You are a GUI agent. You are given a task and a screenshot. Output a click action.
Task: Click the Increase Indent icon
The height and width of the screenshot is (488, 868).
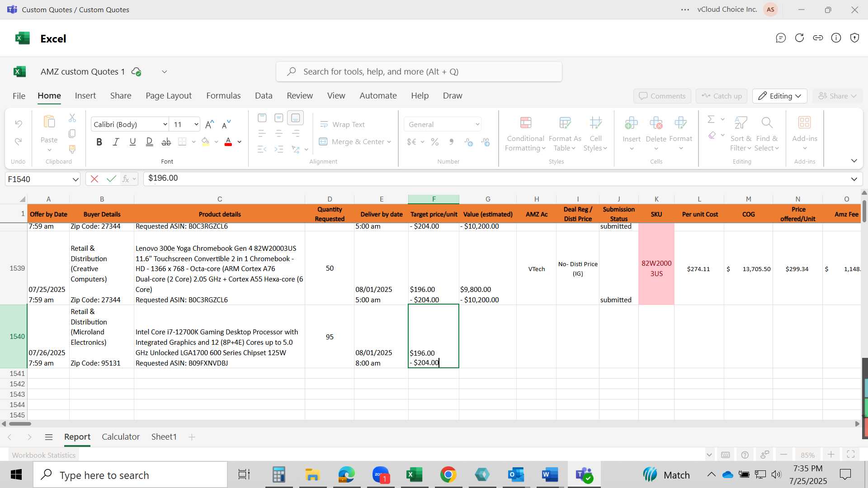279,149
